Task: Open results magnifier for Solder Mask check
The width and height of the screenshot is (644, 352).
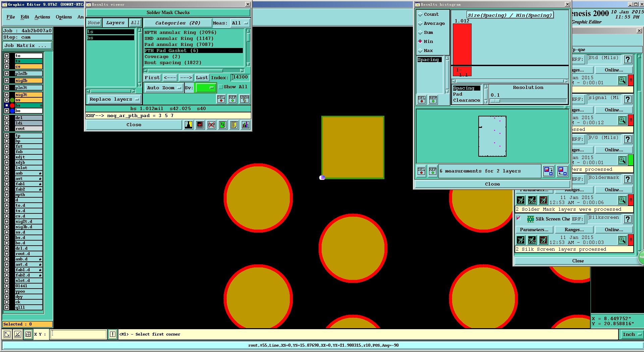Action: 622,200
